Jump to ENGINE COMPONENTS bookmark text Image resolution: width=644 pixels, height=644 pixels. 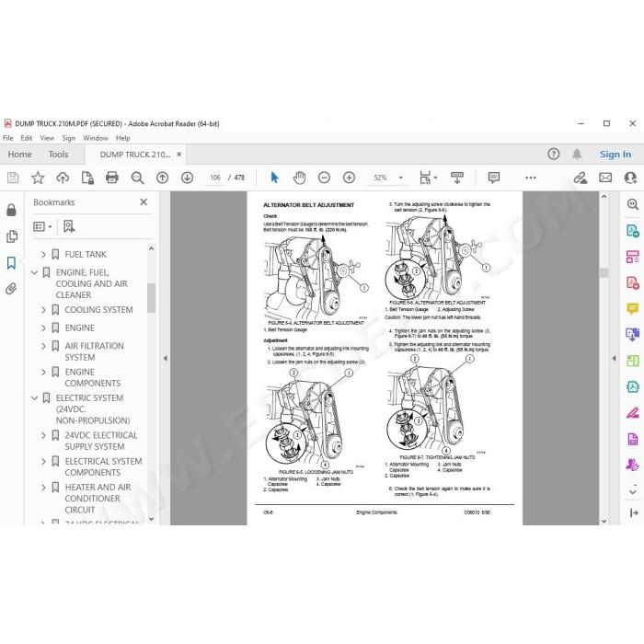tap(93, 377)
